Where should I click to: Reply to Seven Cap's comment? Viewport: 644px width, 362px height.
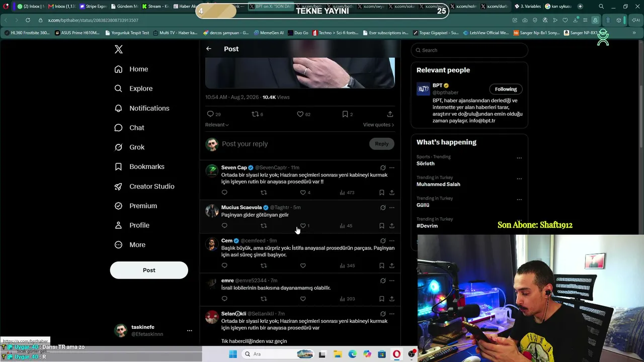pyautogui.click(x=224, y=193)
